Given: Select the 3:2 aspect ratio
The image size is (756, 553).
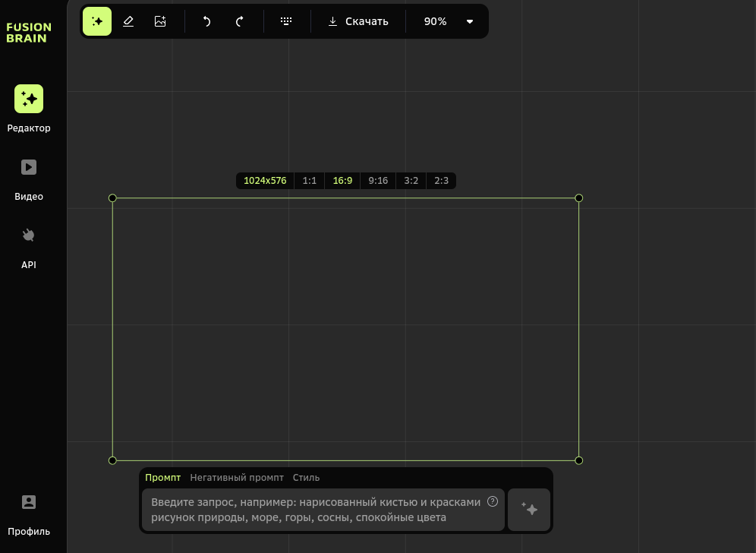Looking at the screenshot, I should [x=411, y=181].
